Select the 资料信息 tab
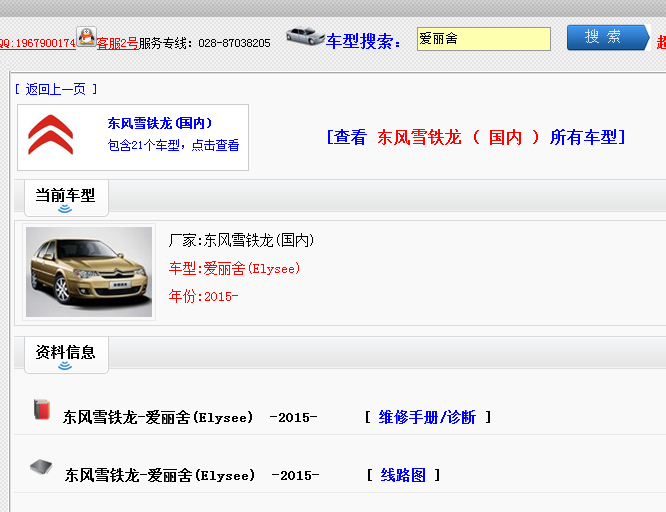This screenshot has width=666, height=512. coord(66,355)
